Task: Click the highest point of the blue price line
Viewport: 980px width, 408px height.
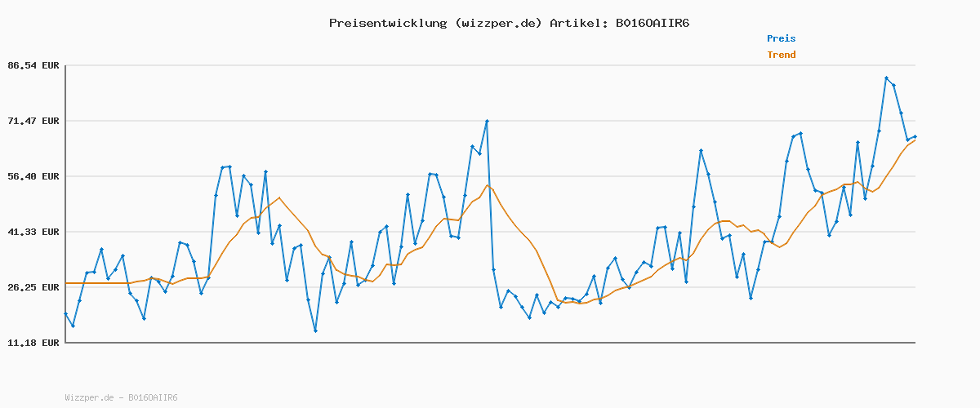Action: 886,78
